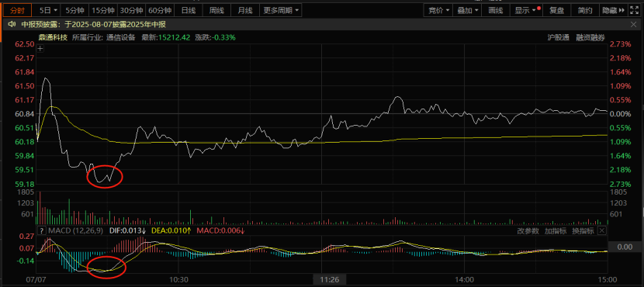This screenshot has width=644, height=287.
Task: Open the 画线 drawing tool
Action: [x=496, y=11]
